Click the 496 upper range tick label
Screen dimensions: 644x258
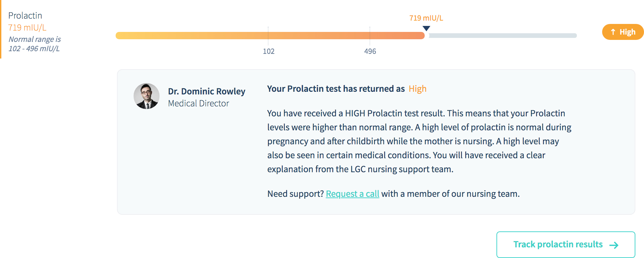[370, 52]
